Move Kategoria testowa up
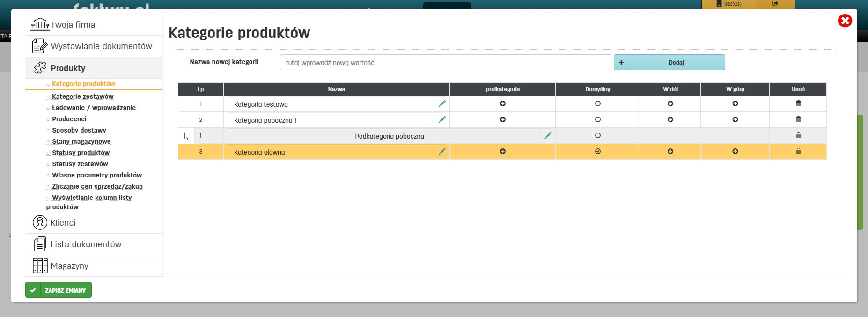The height and width of the screenshot is (317, 868). (735, 103)
